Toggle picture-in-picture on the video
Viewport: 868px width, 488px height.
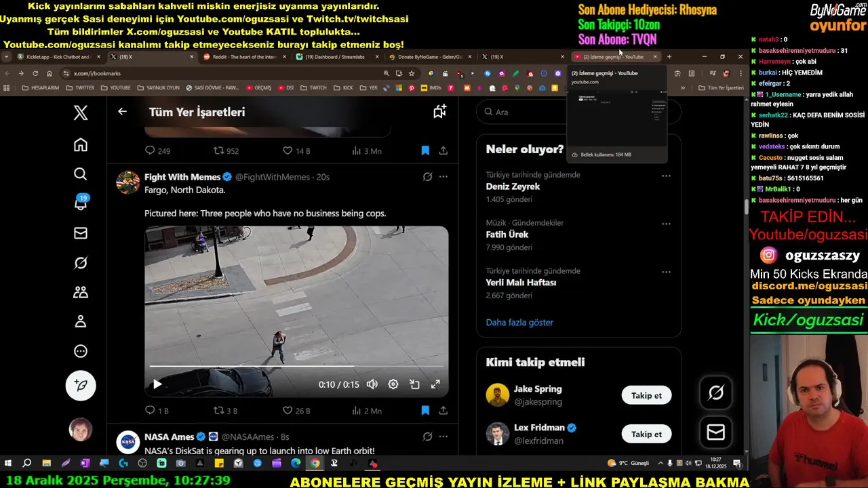(414, 384)
